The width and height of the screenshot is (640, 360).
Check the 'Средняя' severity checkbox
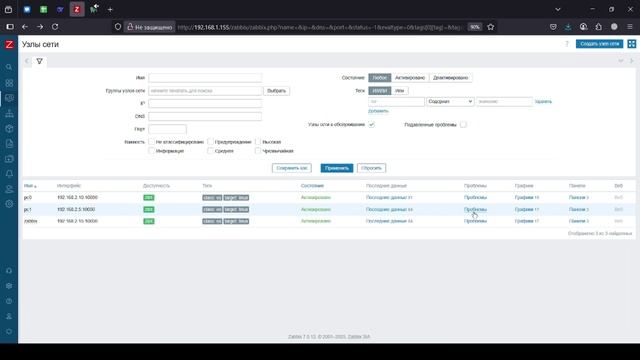(x=210, y=151)
